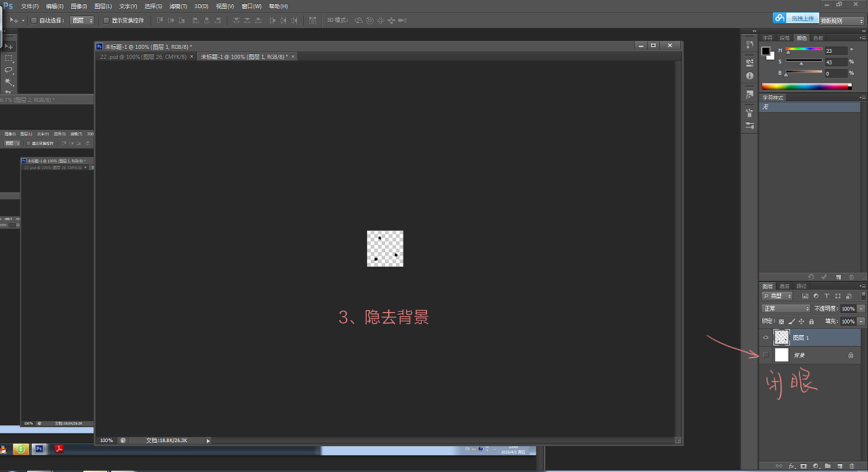Delete layer using the trash icon
The image size is (868, 472).
(x=852, y=466)
